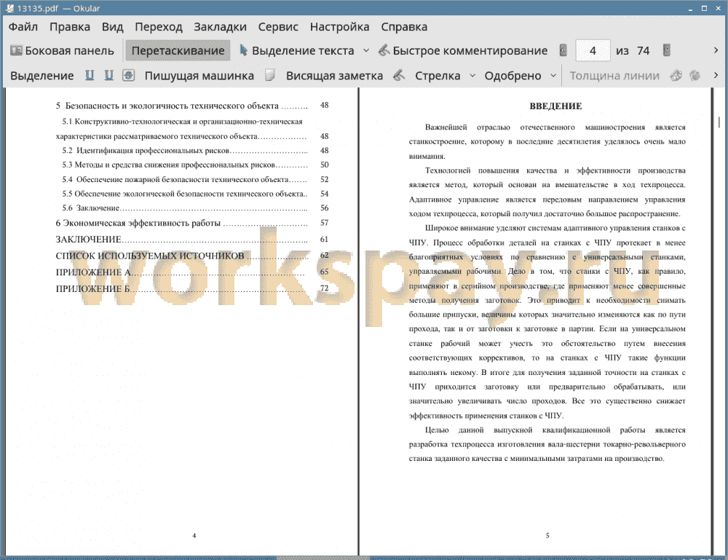Click the last annotation settings icon

click(695, 75)
